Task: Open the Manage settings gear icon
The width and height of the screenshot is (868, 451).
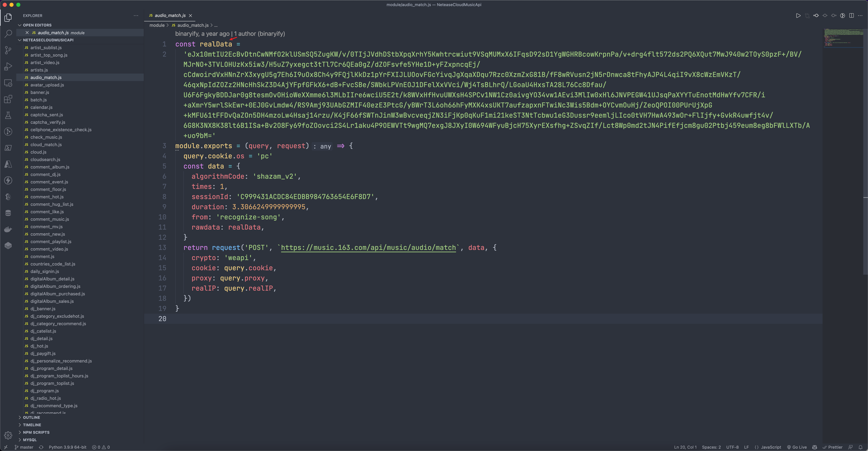Action: [x=8, y=435]
